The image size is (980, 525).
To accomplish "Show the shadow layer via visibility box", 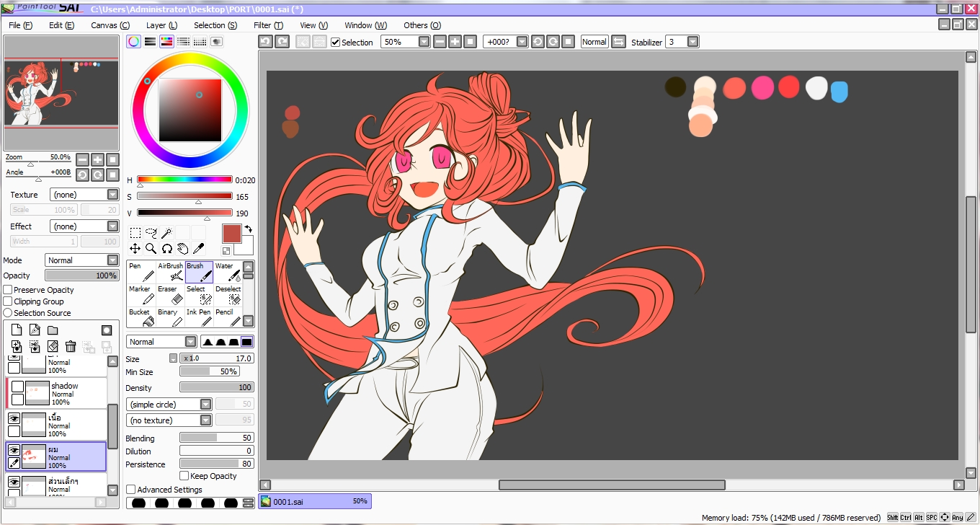I will (x=17, y=387).
